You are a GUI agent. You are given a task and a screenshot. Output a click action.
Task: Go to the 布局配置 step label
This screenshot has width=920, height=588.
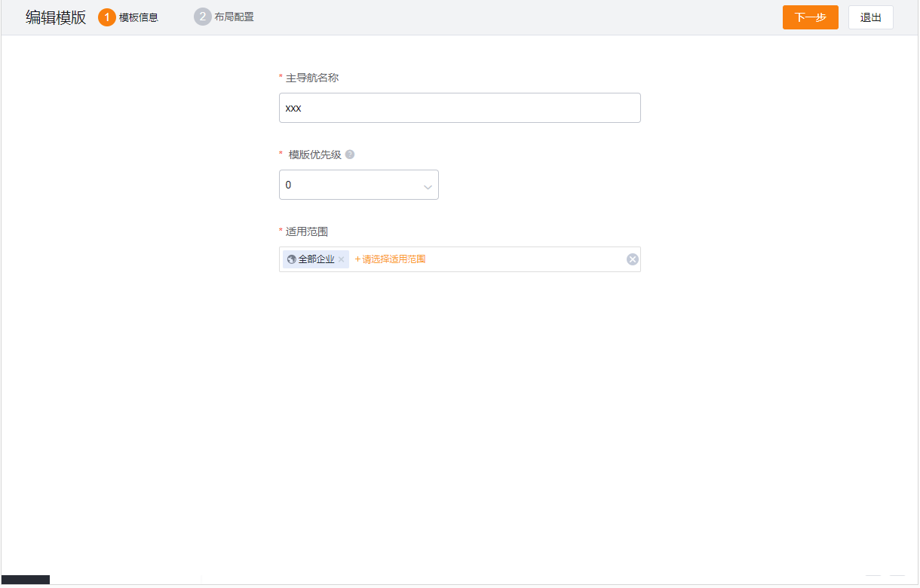[x=235, y=17]
